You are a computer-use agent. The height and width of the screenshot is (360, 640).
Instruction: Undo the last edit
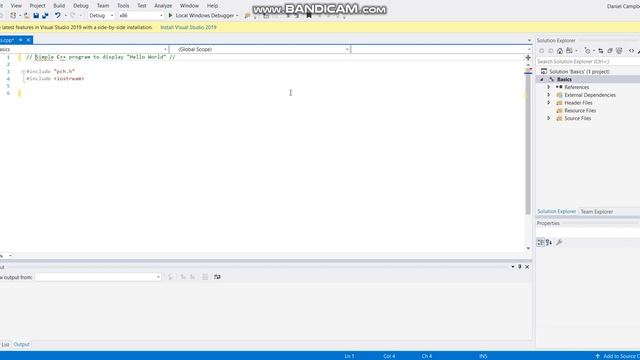click(x=57, y=16)
